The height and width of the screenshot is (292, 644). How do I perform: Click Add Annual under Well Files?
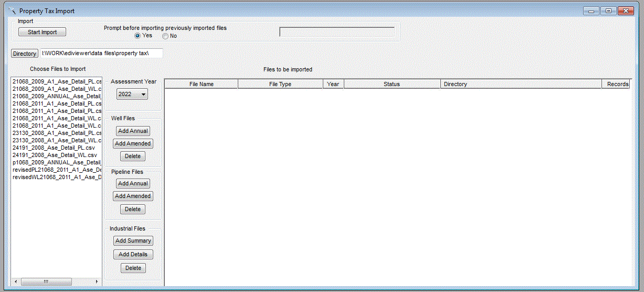tap(133, 131)
